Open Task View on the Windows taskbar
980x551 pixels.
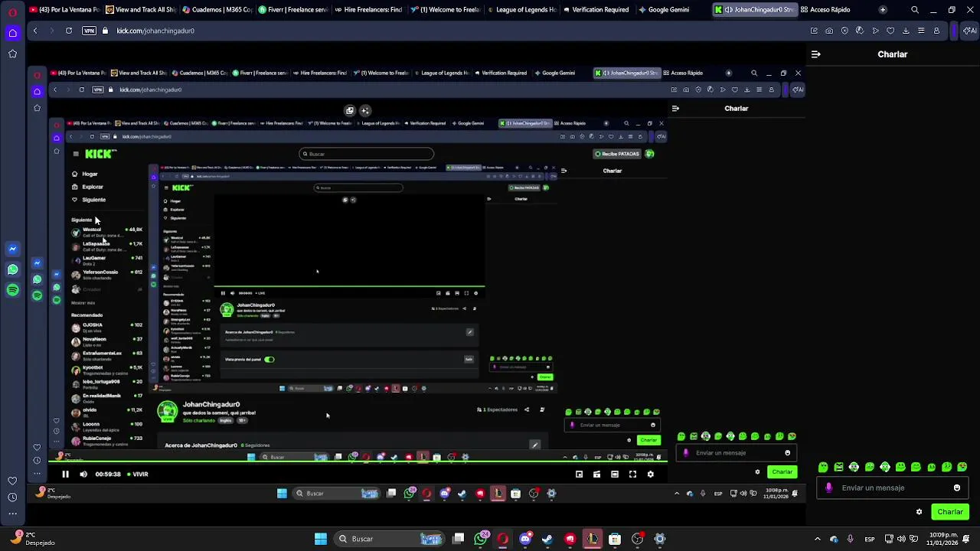(458, 539)
